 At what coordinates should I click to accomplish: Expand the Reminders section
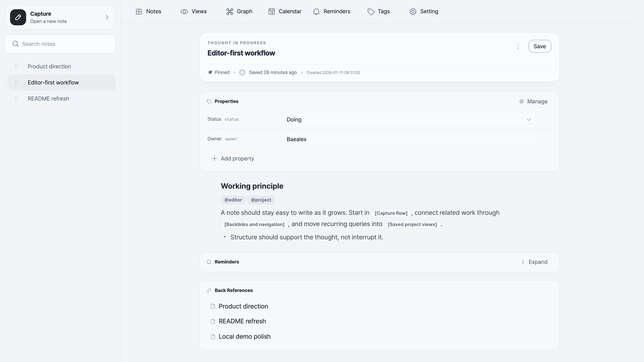(534, 262)
